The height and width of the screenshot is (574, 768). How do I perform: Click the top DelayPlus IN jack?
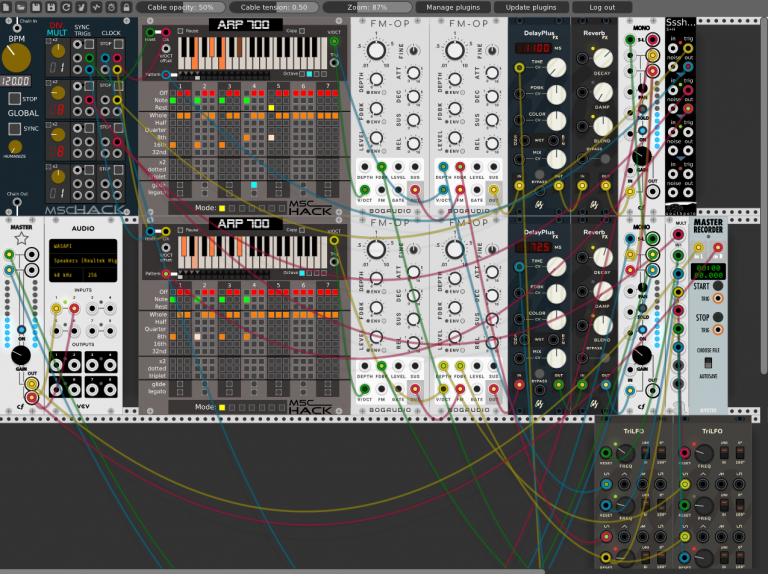tap(519, 185)
